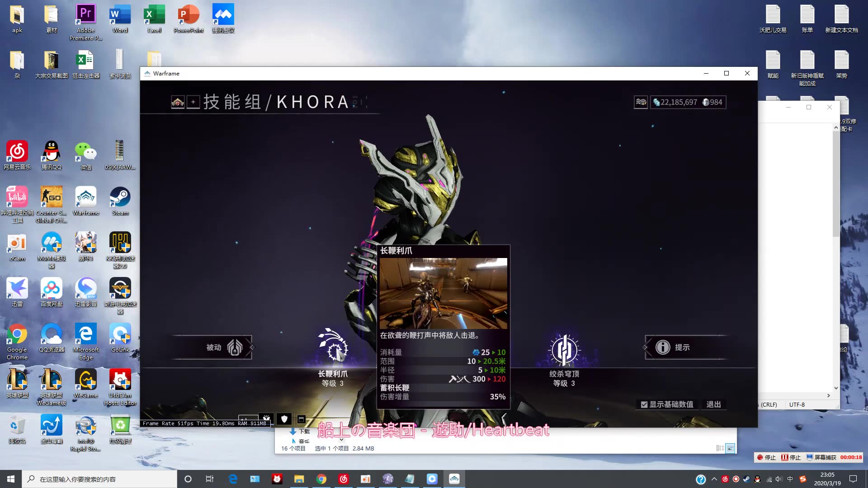Open Counter-Strike Global Offensive desktop icon
Screen dimensions: 868x488
click(51, 204)
